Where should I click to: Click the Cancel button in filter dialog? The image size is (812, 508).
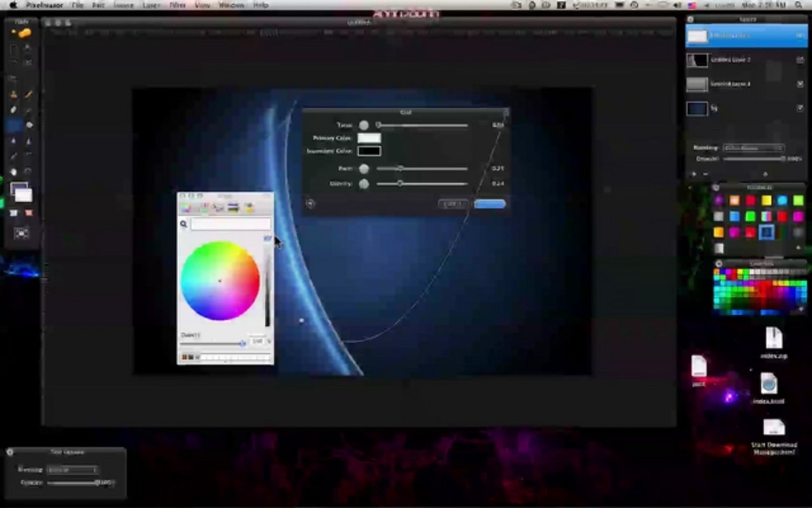[453, 204]
